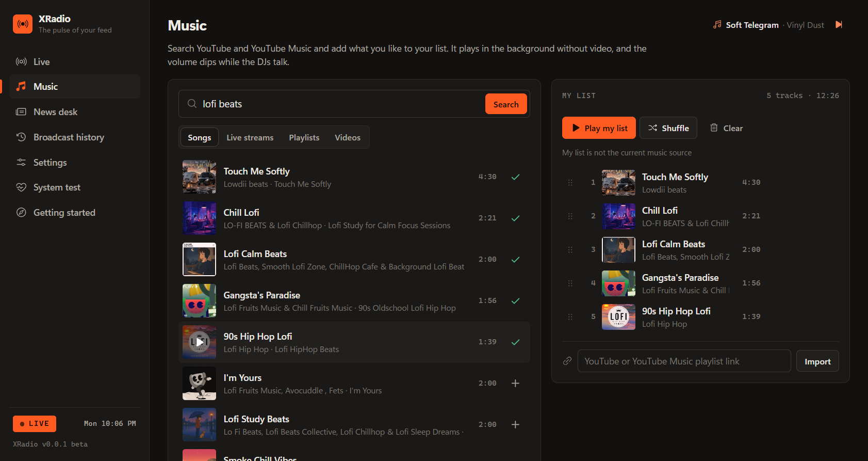The image size is (868, 461).
Task: Click the search magnifier icon
Action: (192, 104)
